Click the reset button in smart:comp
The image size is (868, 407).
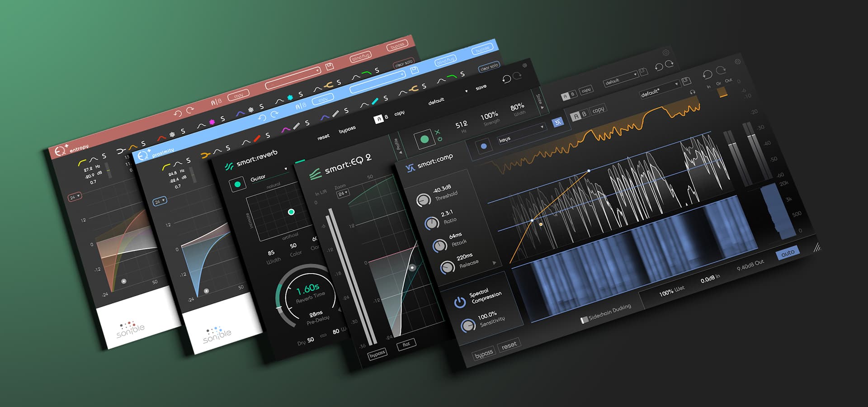509,345
